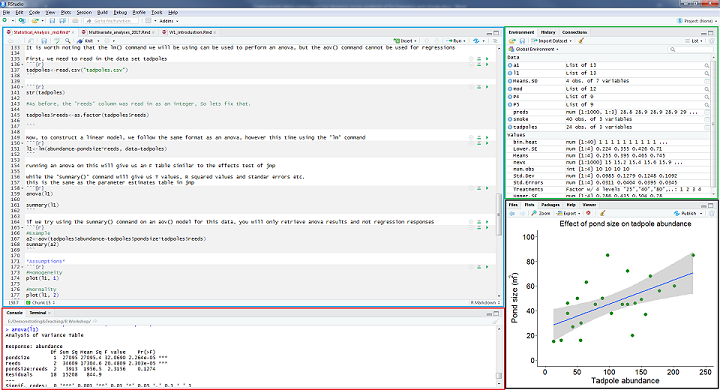This screenshot has width=720, height=390.
Task: Open the Code menu
Action: coord(34,12)
